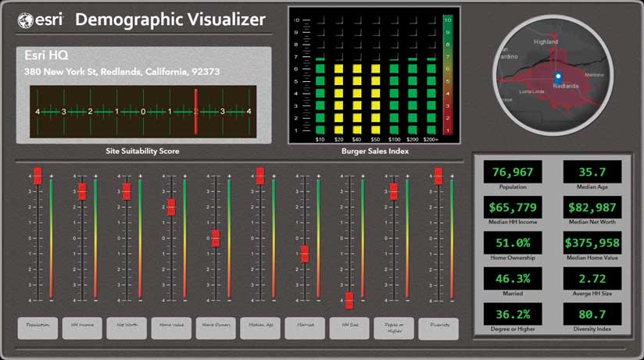Click the $65,779 Median HH Income value
644x360 pixels.
(x=513, y=207)
